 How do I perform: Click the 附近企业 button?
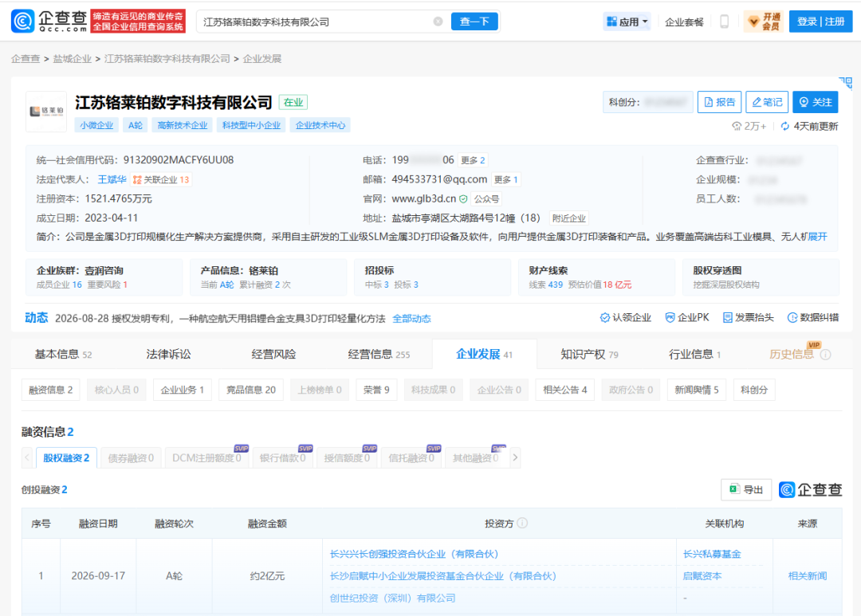569,218
